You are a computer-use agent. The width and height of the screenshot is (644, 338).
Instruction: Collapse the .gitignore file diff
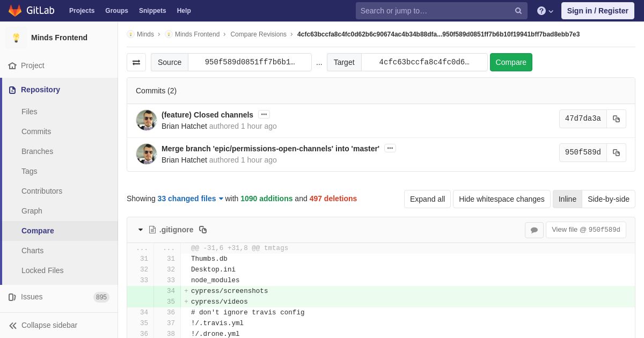(x=141, y=230)
